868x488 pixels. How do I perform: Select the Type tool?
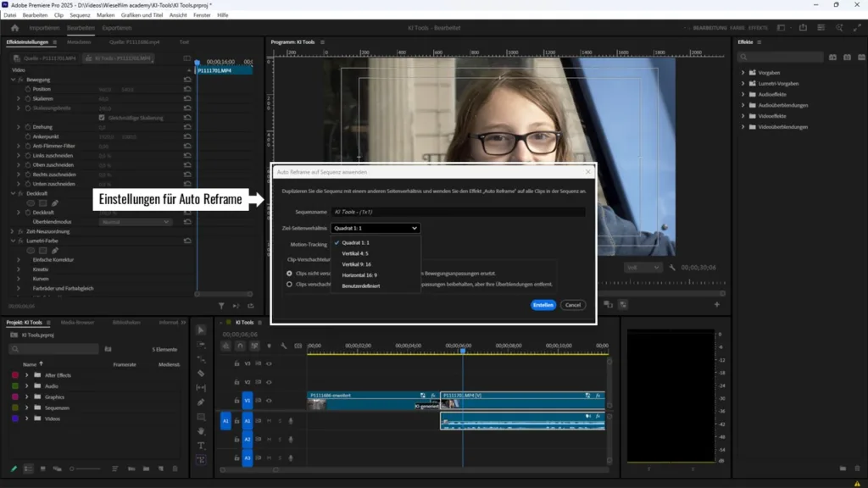pyautogui.click(x=201, y=445)
